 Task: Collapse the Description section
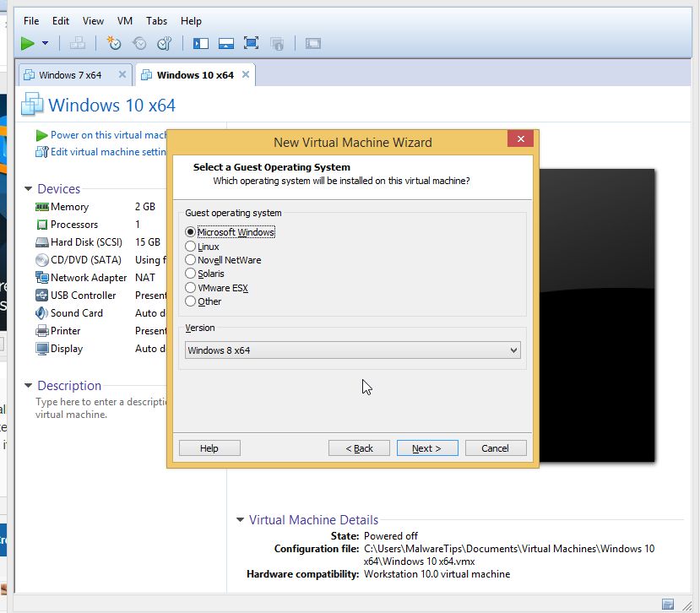click(28, 385)
